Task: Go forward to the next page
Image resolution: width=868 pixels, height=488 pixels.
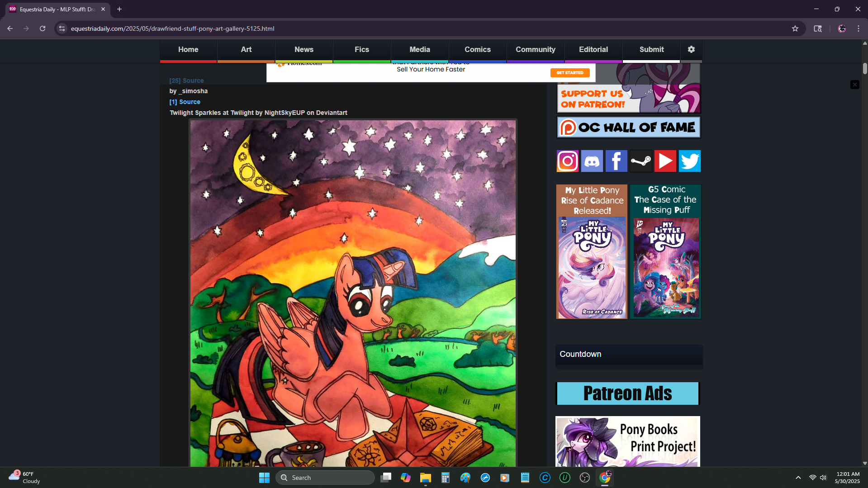Action: (26, 28)
